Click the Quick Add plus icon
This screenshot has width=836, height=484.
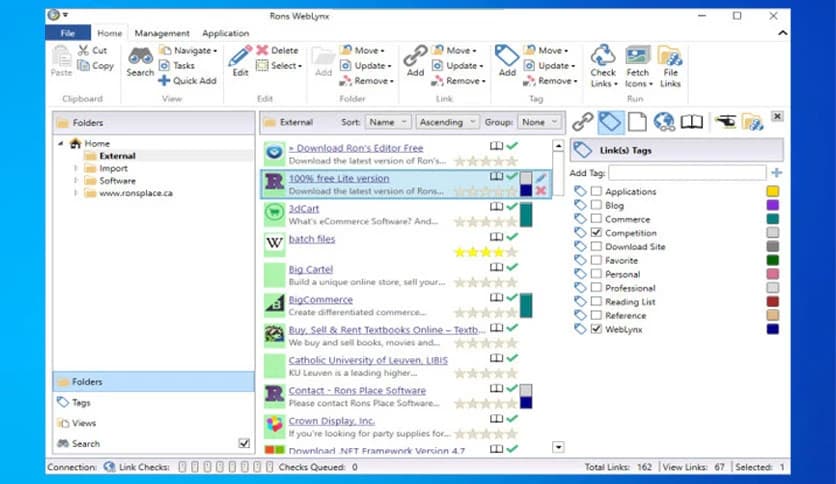pos(164,80)
